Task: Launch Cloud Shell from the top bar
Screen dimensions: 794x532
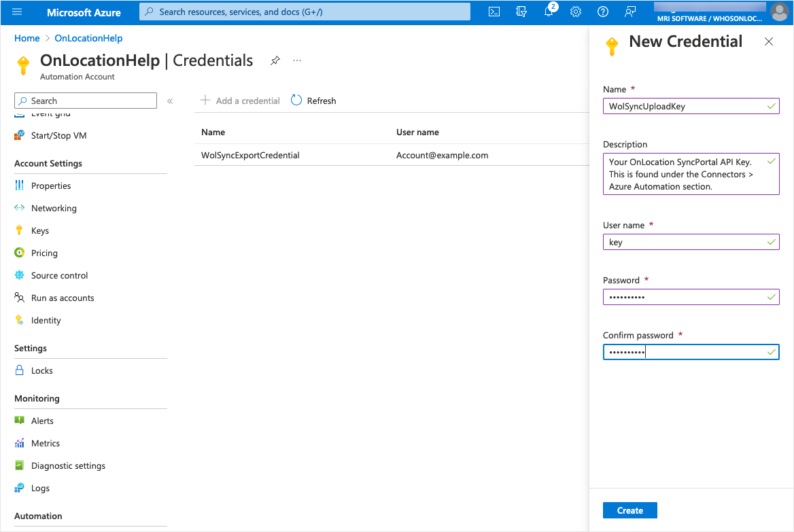Action: coord(494,12)
